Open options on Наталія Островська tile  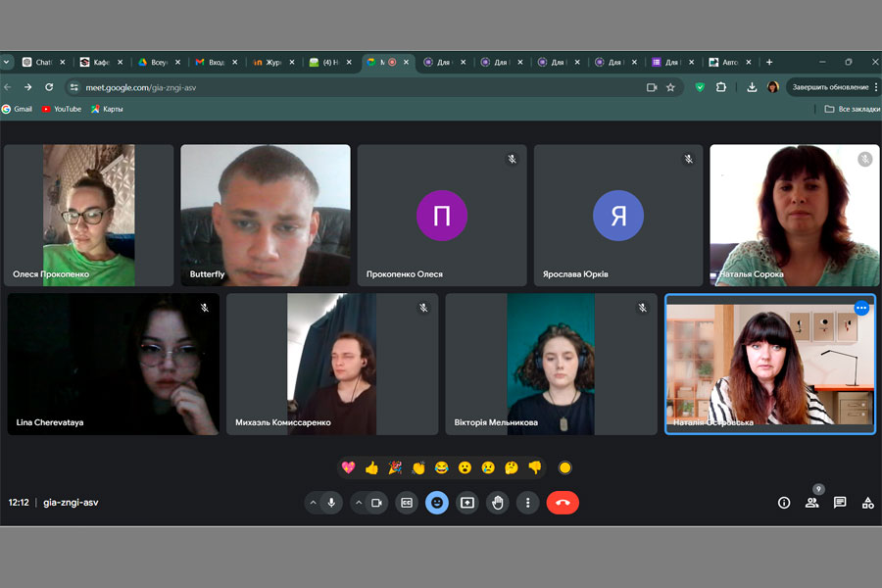[861, 308]
